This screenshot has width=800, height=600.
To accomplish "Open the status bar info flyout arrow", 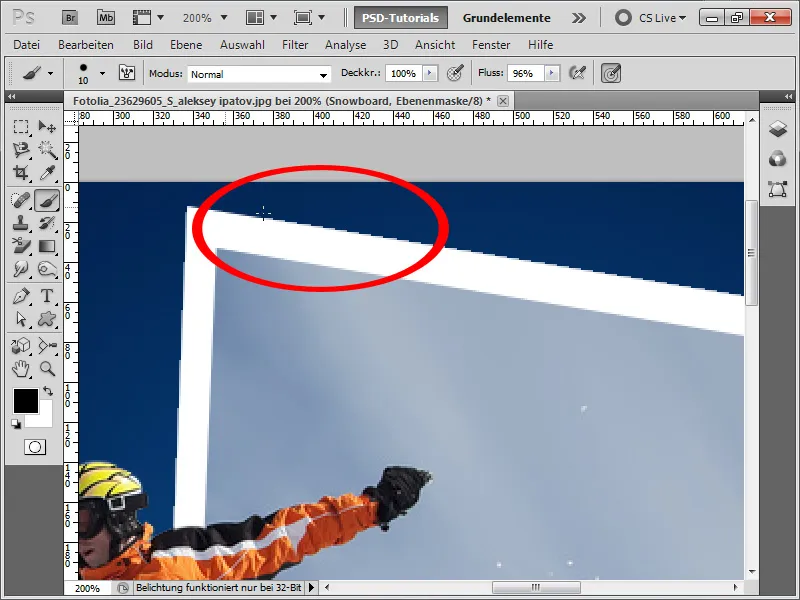I will 311,588.
